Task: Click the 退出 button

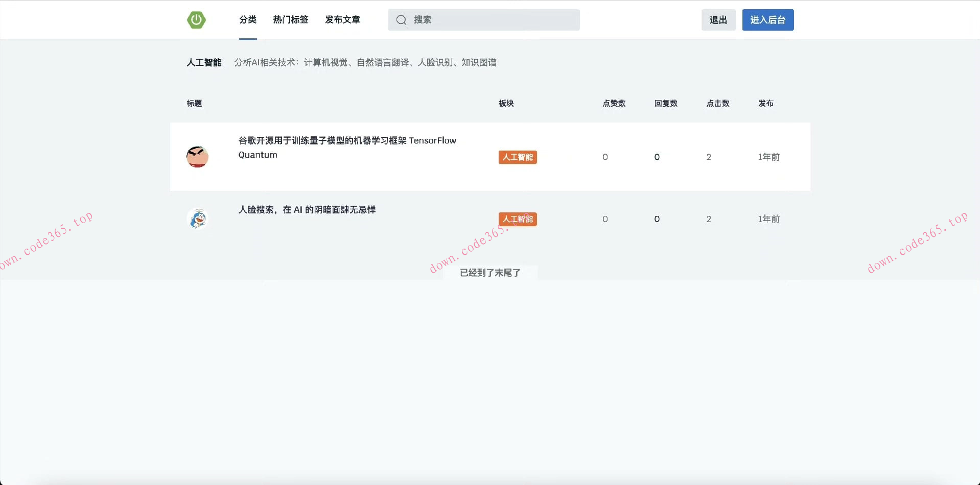Action: [x=718, y=20]
